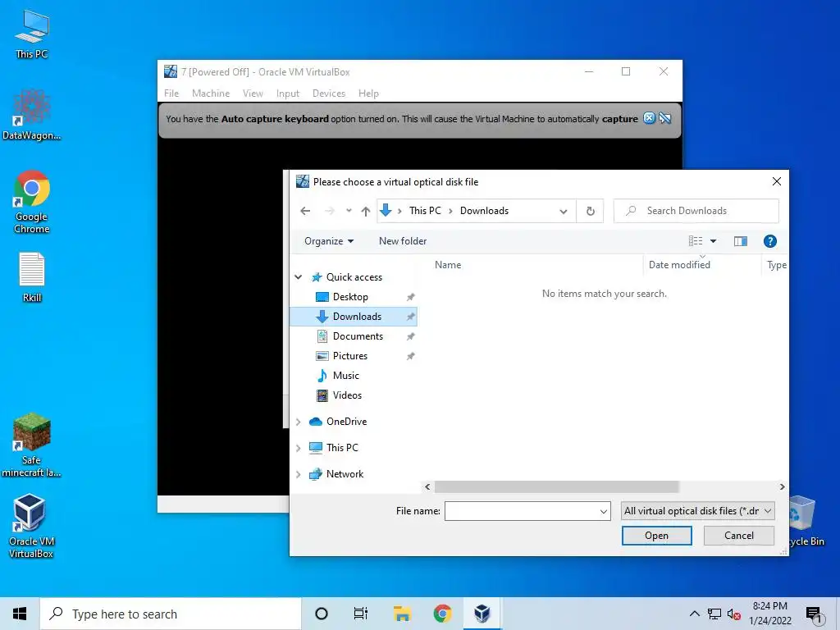Open Task View on taskbar
The height and width of the screenshot is (630, 840).
click(x=361, y=614)
